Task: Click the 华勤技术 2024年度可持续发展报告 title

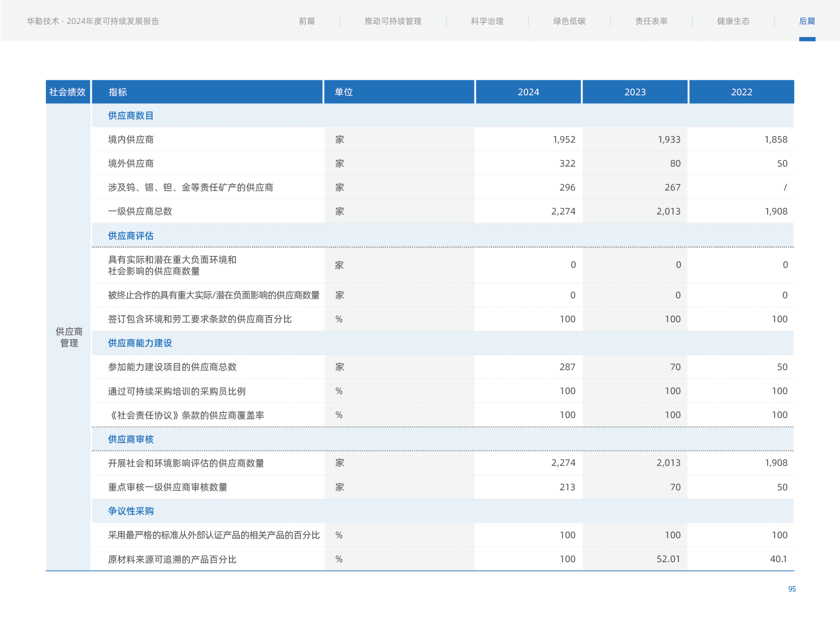Action: click(93, 21)
